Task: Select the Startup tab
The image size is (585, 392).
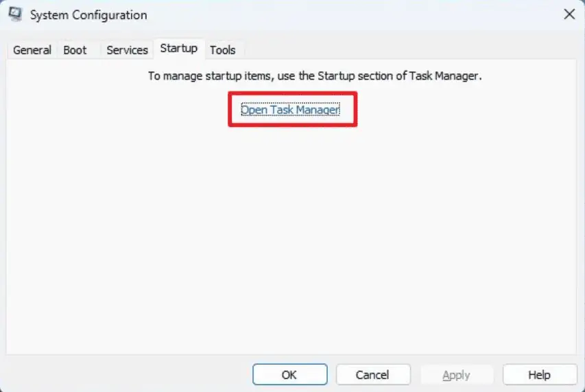Action: tap(178, 48)
